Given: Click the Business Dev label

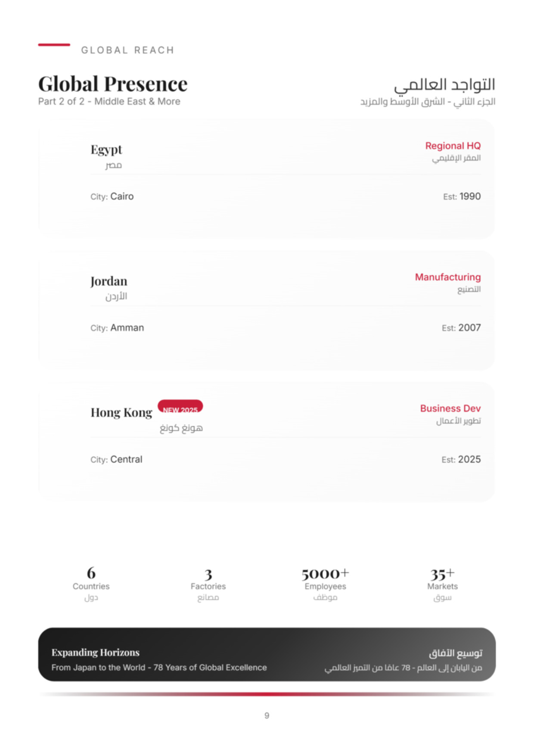Looking at the screenshot, I should [450, 409].
